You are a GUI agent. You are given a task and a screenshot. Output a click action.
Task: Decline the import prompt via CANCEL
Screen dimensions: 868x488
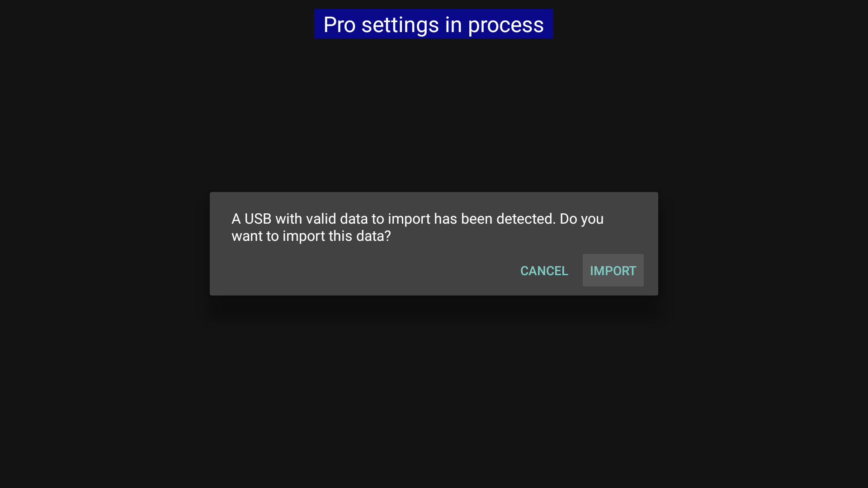tap(544, 270)
